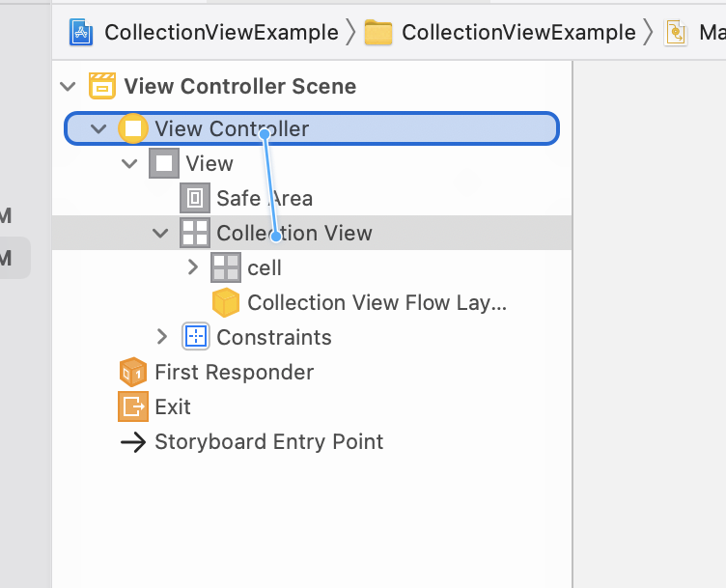Collapse the View Controller disclosure triangle
This screenshot has height=588, width=726.
[98, 128]
